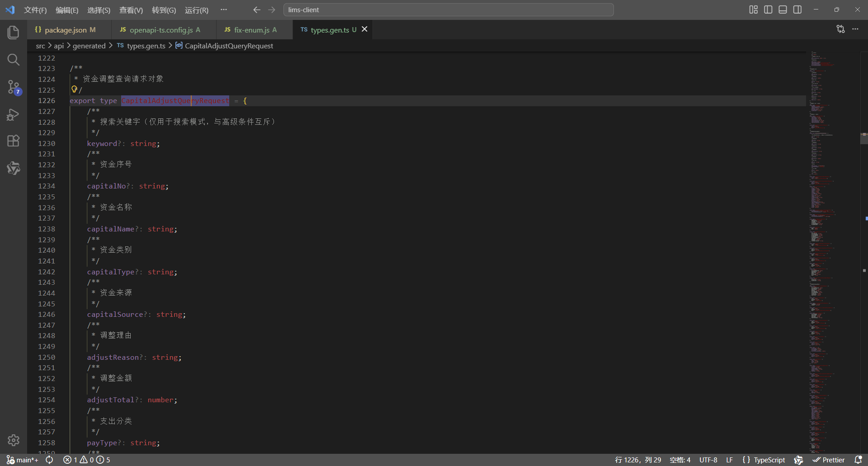Open the Run and Debug view
Screen dimensions: 868x466
(x=14, y=114)
